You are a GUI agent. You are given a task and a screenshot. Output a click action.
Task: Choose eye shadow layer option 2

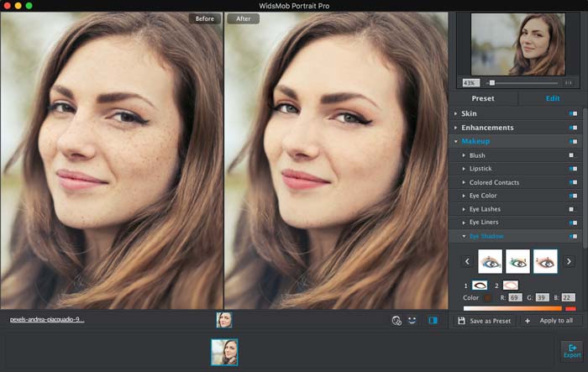click(x=510, y=286)
